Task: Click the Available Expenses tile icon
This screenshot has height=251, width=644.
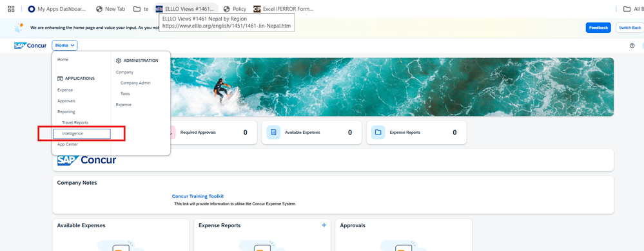Action: pos(273,133)
